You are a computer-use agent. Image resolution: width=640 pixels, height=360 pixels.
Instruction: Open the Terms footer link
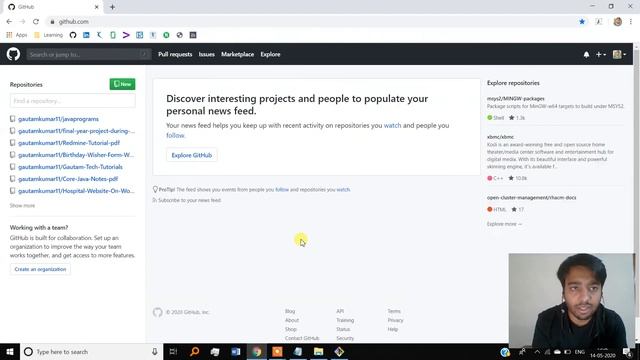tap(394, 311)
